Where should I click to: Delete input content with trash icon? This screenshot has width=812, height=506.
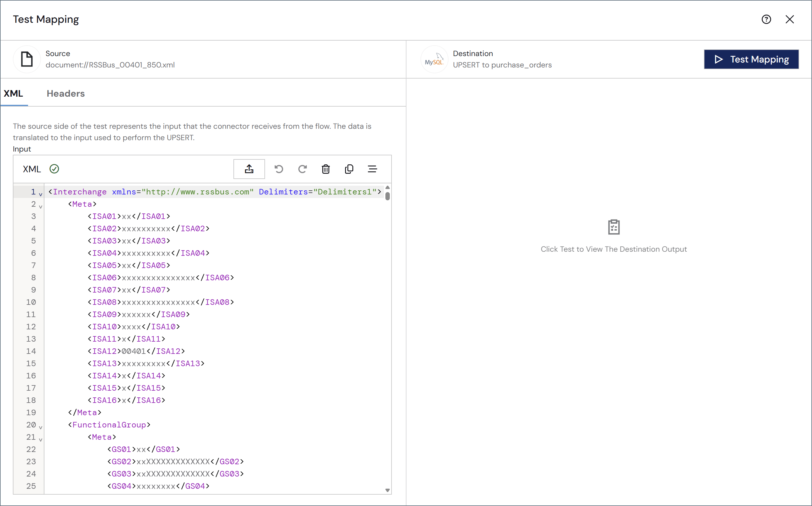pyautogui.click(x=326, y=169)
